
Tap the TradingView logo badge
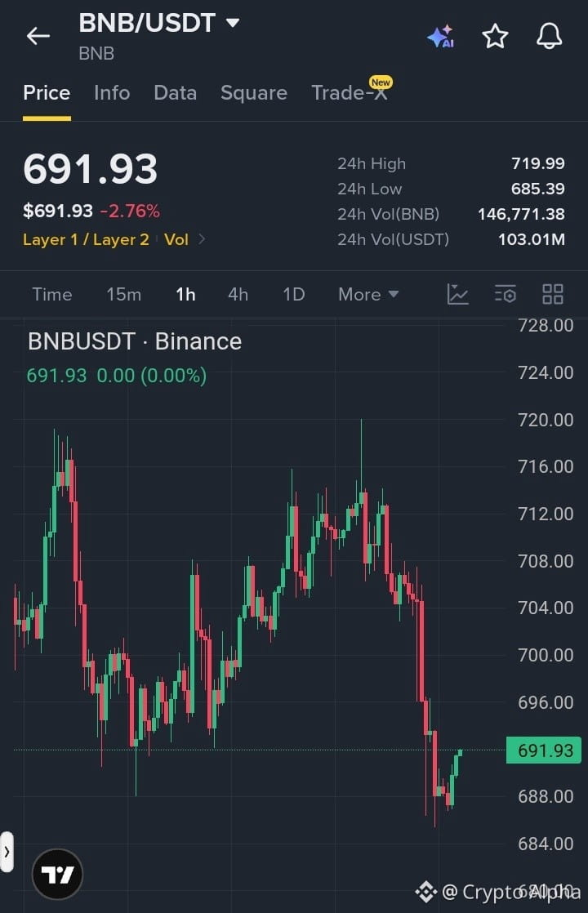tap(58, 875)
